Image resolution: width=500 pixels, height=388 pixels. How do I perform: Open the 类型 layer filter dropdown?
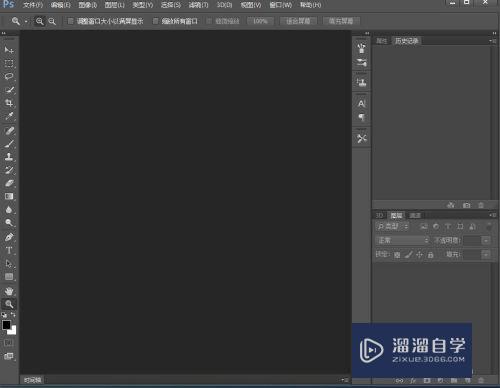pyautogui.click(x=392, y=227)
